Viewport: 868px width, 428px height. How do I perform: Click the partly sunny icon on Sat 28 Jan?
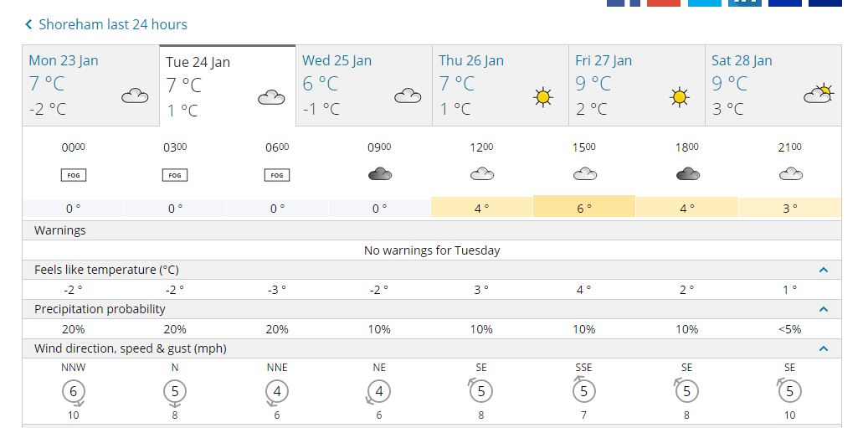819,94
